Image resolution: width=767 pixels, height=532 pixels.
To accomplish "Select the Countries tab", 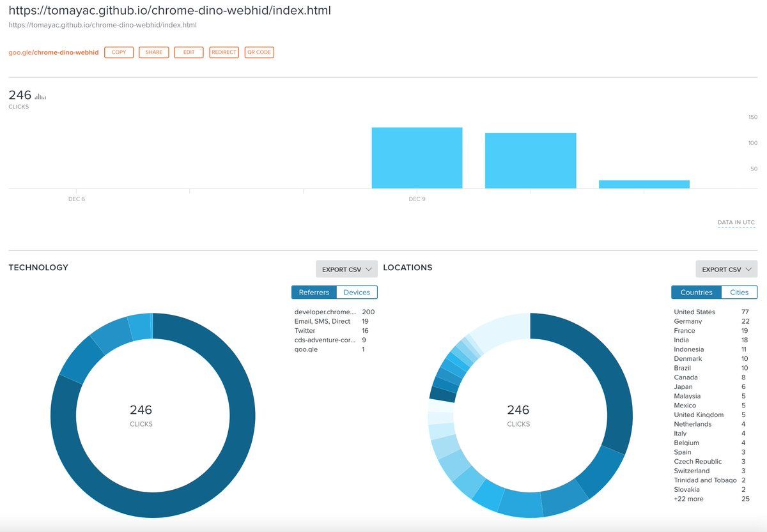I will pyautogui.click(x=696, y=293).
